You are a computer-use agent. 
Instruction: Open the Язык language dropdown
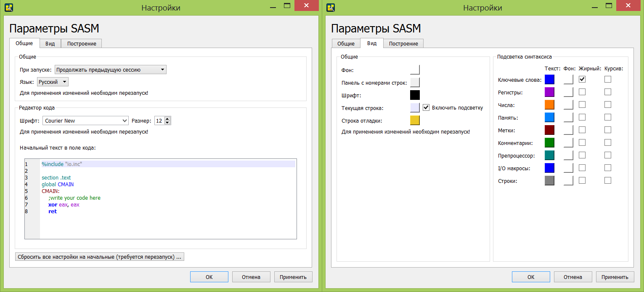coord(53,82)
